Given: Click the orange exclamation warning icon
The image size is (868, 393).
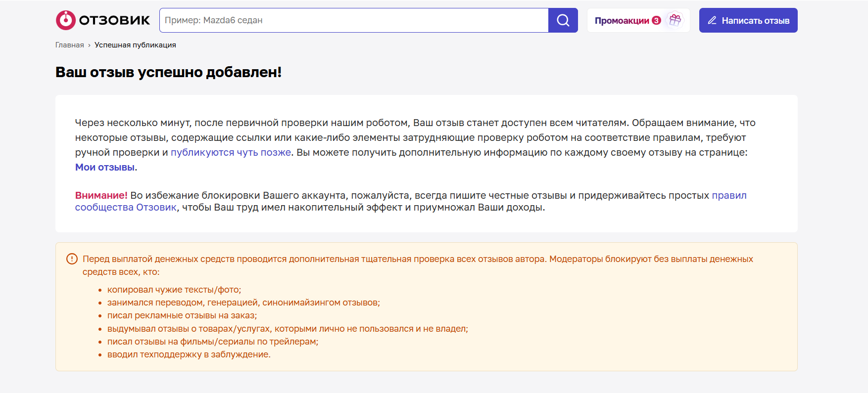Looking at the screenshot, I should tap(72, 259).
